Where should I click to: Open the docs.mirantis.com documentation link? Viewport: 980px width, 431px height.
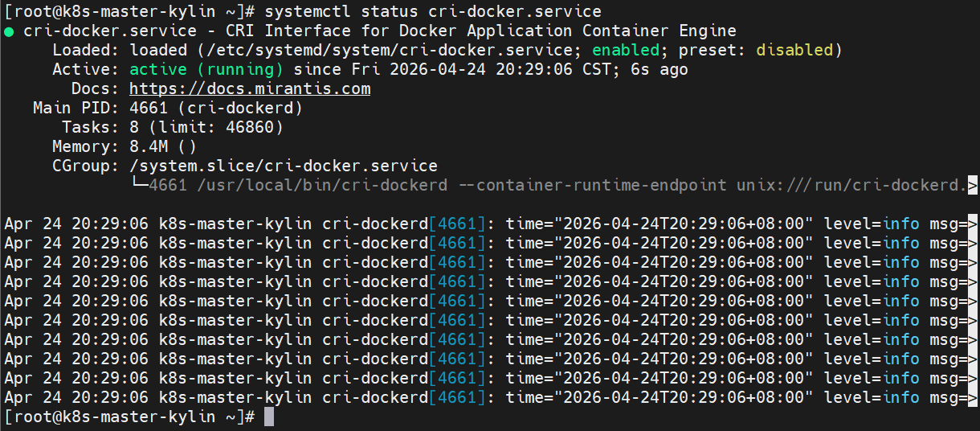[x=250, y=88]
